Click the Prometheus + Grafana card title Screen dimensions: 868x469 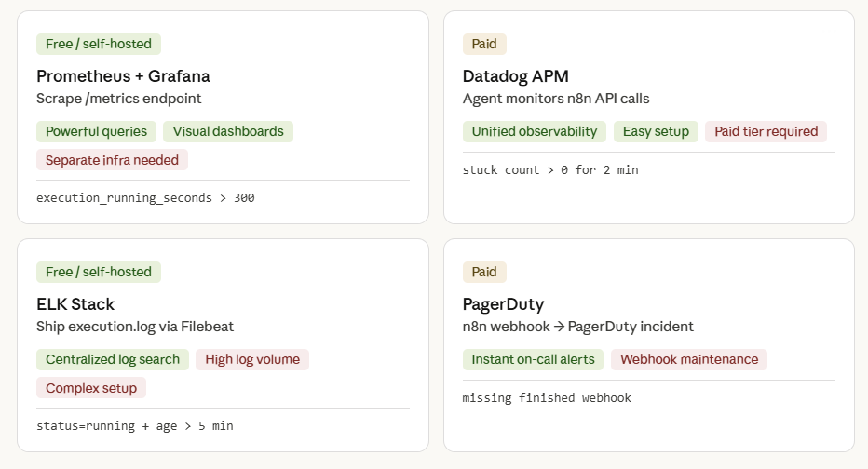tap(123, 75)
